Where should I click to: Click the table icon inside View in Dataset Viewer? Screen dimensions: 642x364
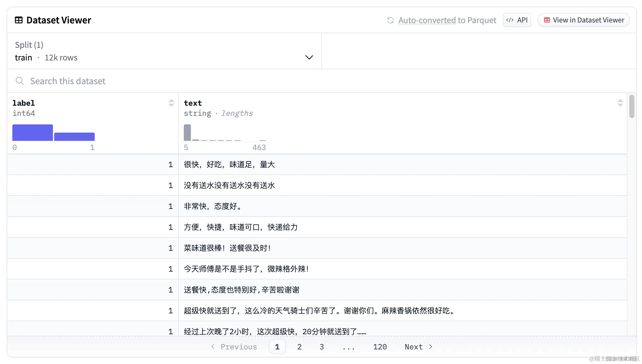(x=547, y=20)
